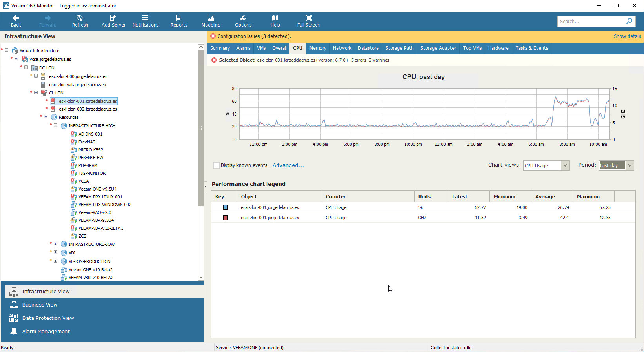Open the Modeling toolbar icon
The width and height of the screenshot is (644, 352).
[x=211, y=18]
